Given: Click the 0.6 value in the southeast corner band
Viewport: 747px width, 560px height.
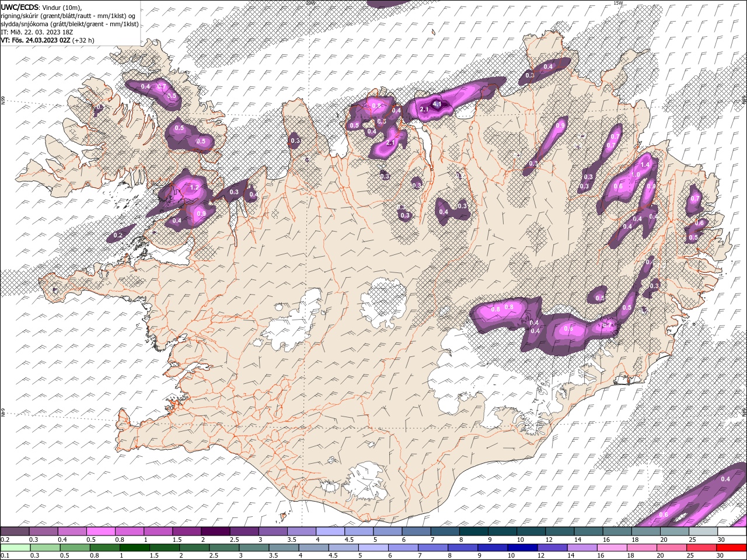Looking at the screenshot, I should (664, 514).
